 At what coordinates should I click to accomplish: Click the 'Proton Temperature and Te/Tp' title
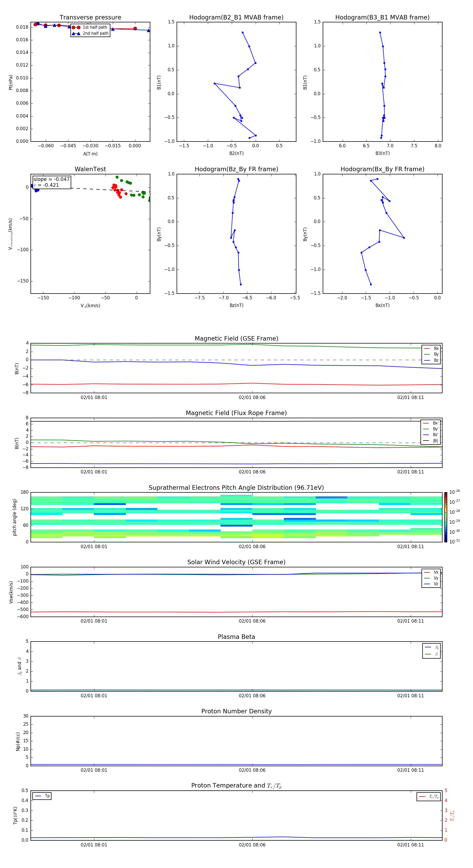tap(236, 785)
